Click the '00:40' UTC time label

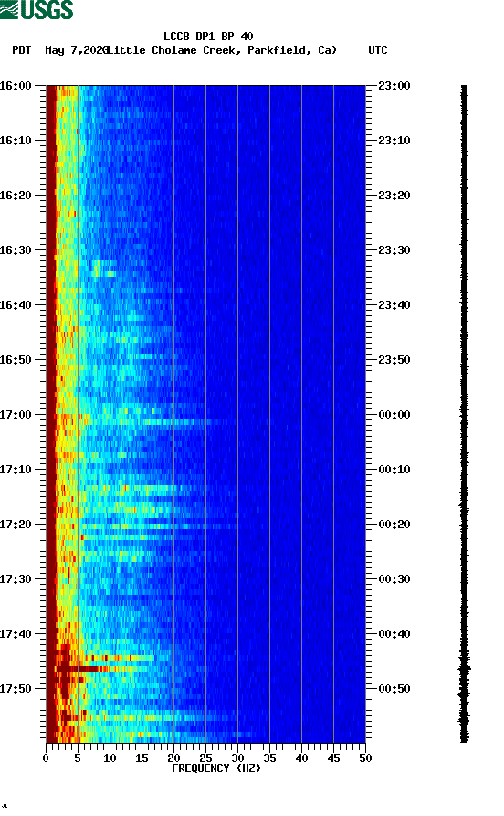(x=394, y=634)
